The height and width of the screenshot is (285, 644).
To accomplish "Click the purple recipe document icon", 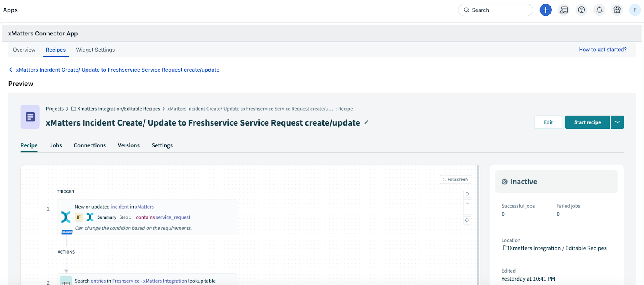I will point(30,117).
